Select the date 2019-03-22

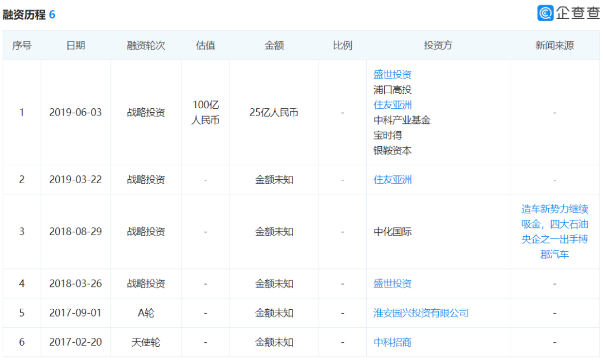point(75,180)
